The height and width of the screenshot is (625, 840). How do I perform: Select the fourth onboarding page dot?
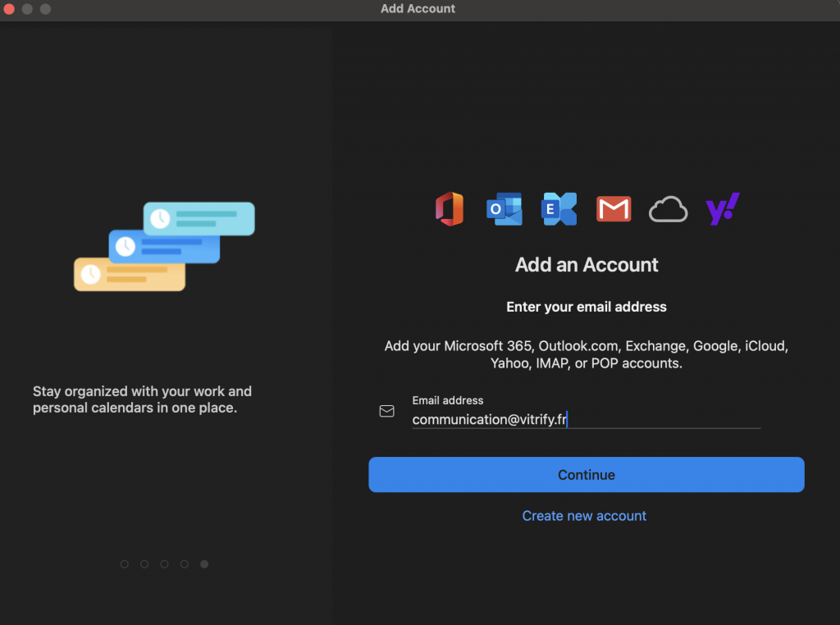(185, 564)
